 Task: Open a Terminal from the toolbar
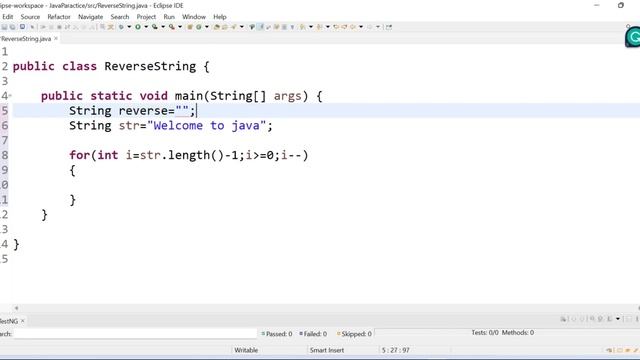22,27
